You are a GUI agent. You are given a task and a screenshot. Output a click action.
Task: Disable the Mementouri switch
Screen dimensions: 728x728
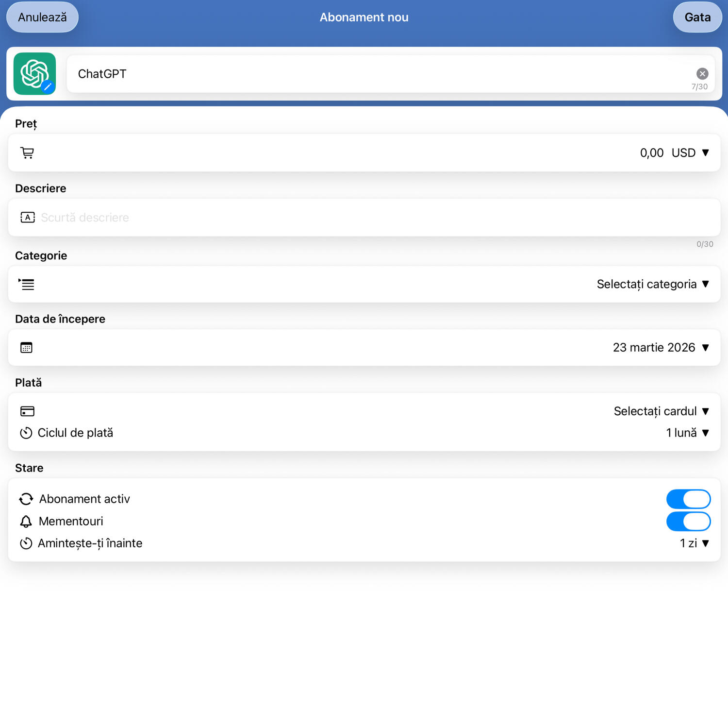[688, 522]
